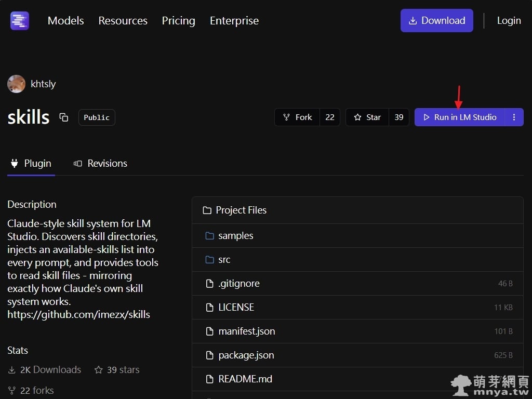Click the manifest.json file icon
Viewport: 532px width, 399px height.
(210, 331)
